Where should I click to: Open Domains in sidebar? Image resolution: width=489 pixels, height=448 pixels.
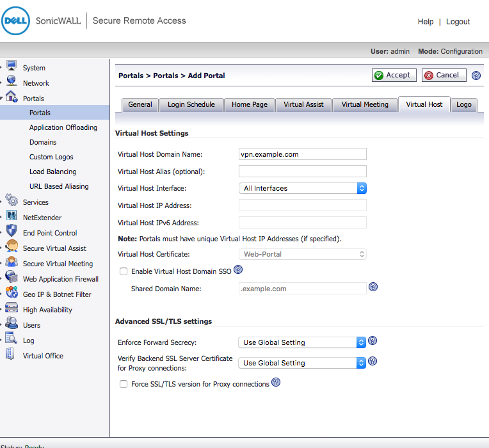pos(43,142)
